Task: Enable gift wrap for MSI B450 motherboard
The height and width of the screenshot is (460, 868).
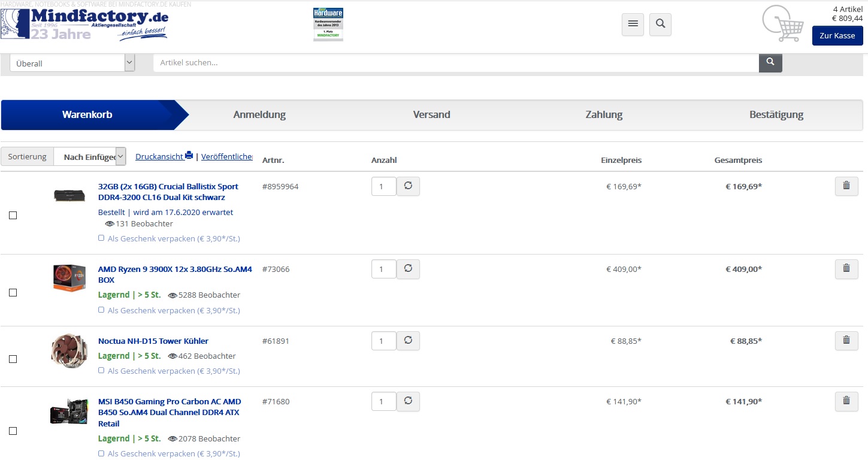Action: click(101, 454)
